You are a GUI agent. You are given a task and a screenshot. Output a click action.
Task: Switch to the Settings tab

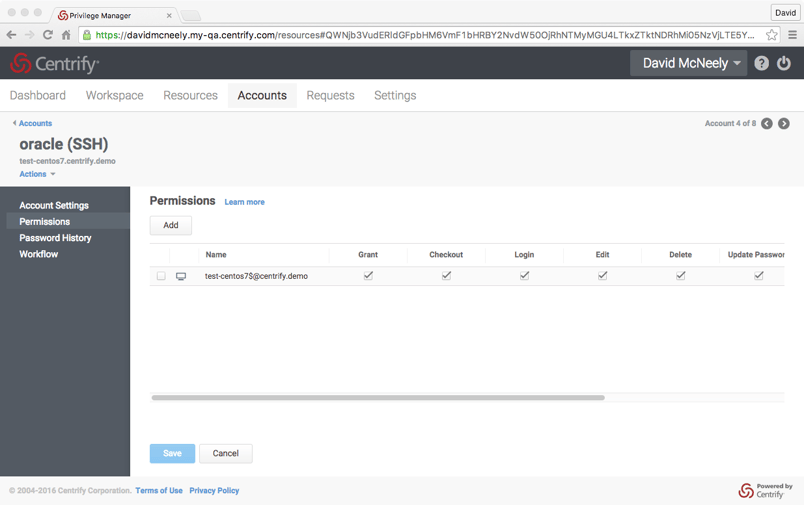[x=395, y=95]
